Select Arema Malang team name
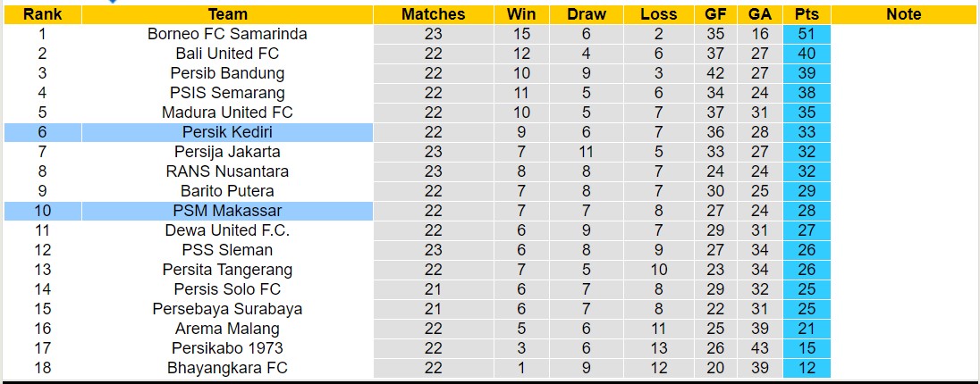 [227, 329]
